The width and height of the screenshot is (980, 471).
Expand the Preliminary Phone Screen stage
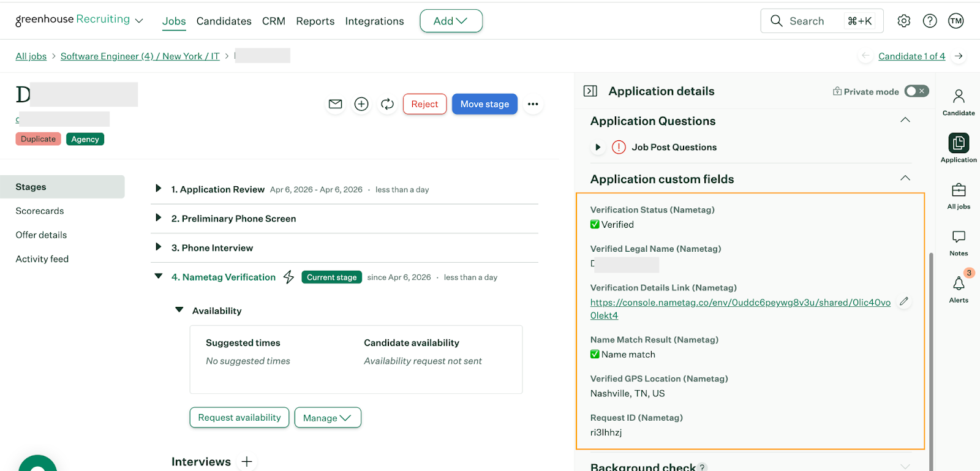tap(159, 218)
